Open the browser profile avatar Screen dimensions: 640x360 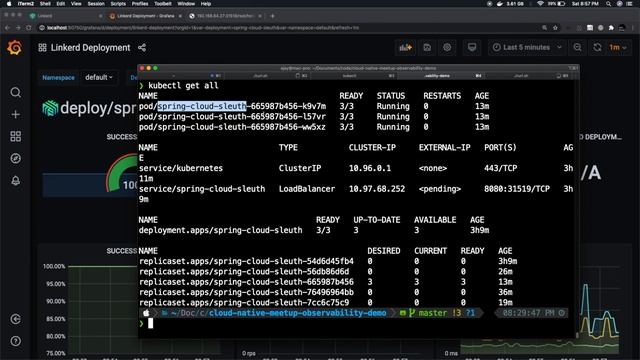coord(622,28)
